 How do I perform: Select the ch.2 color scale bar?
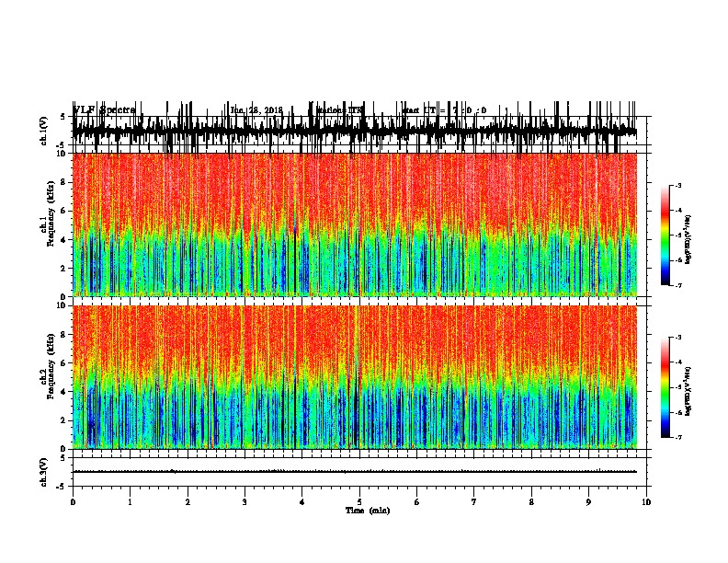(665, 387)
